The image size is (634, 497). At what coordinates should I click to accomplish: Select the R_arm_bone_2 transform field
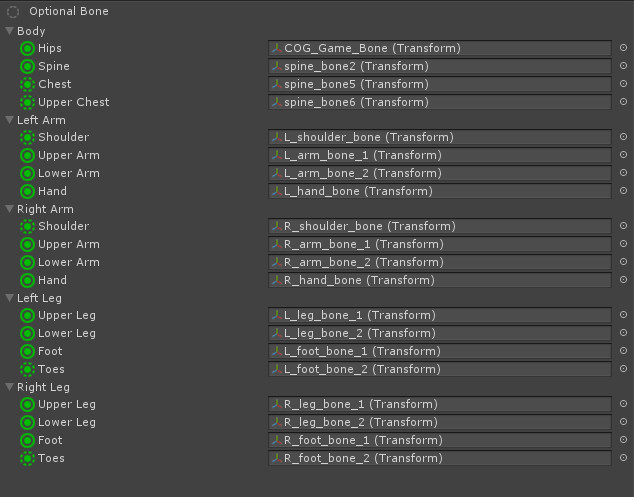point(440,262)
